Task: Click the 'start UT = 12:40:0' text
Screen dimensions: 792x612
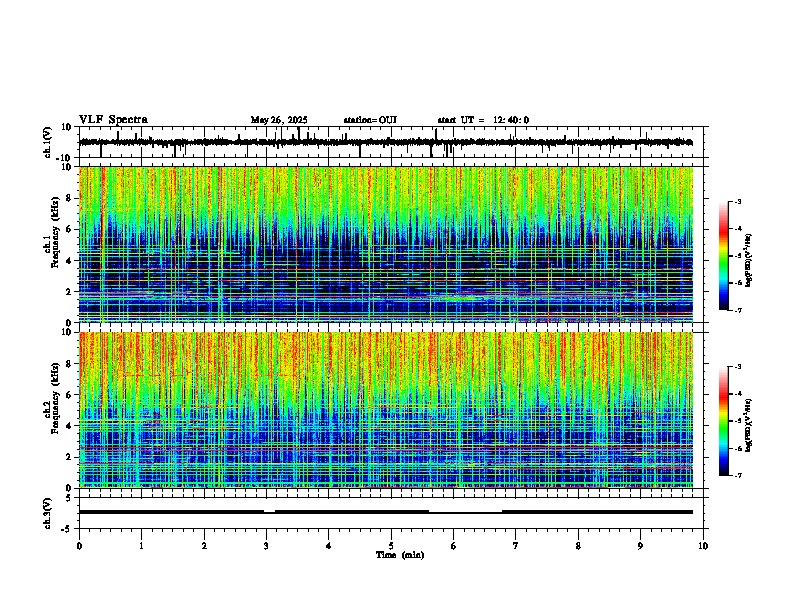Action: [x=483, y=120]
